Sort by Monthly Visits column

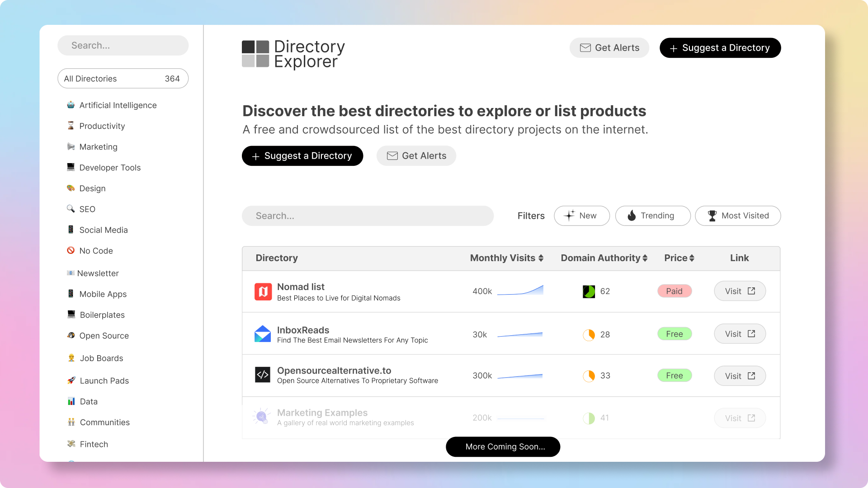coord(507,258)
